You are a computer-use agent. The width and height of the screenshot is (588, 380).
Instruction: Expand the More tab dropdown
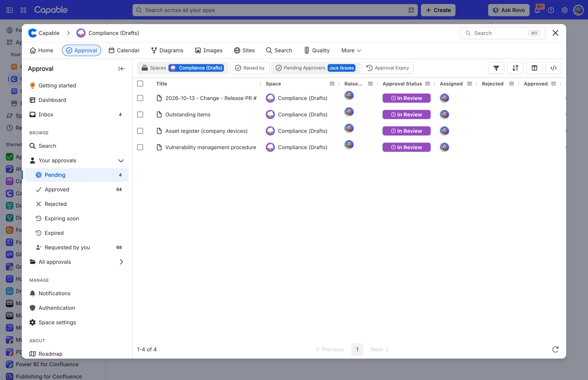(x=351, y=51)
